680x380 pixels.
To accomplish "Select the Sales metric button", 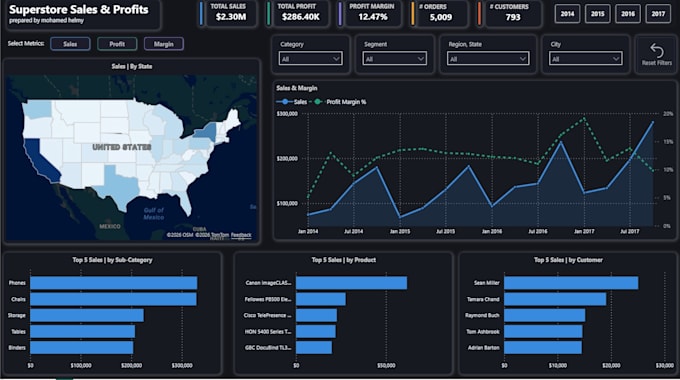I will click(x=70, y=44).
